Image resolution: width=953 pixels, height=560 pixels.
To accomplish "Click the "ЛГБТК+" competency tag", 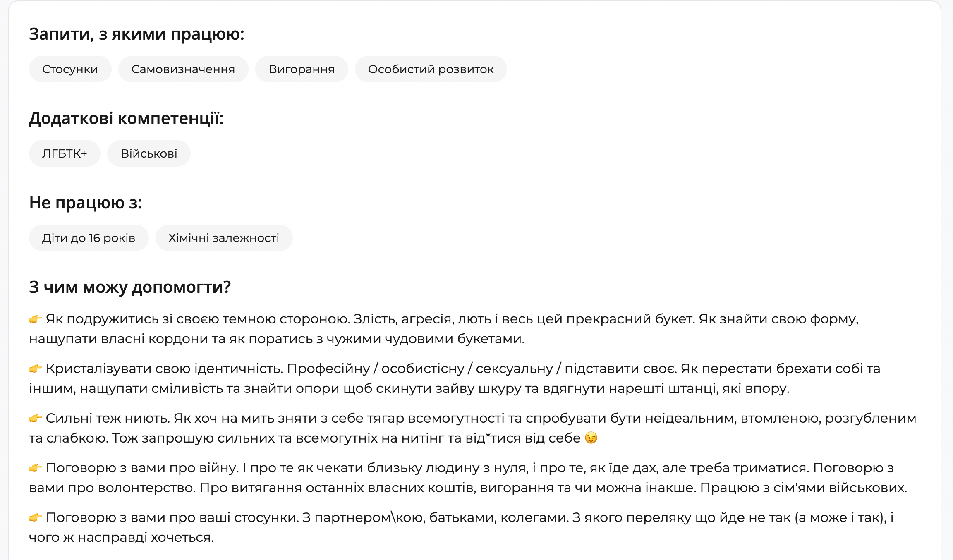I will coord(64,153).
